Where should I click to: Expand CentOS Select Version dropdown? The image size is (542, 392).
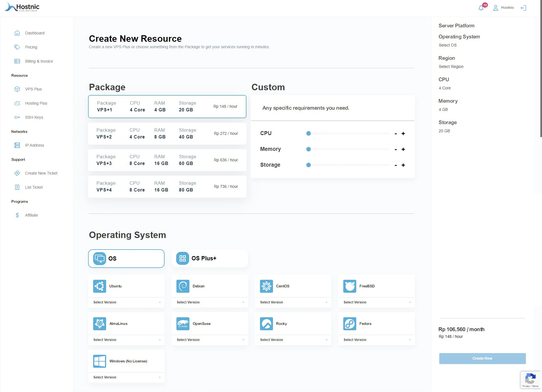[x=293, y=302]
